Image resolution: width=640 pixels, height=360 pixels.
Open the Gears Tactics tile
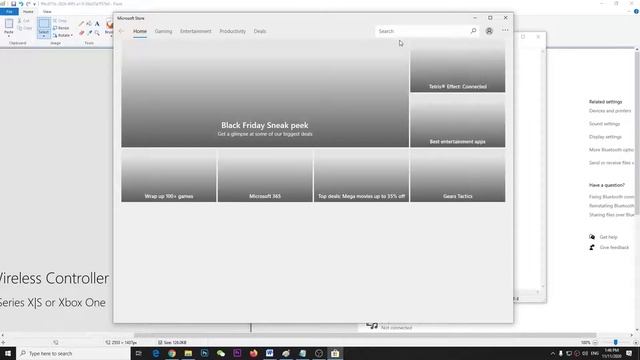[x=458, y=176]
